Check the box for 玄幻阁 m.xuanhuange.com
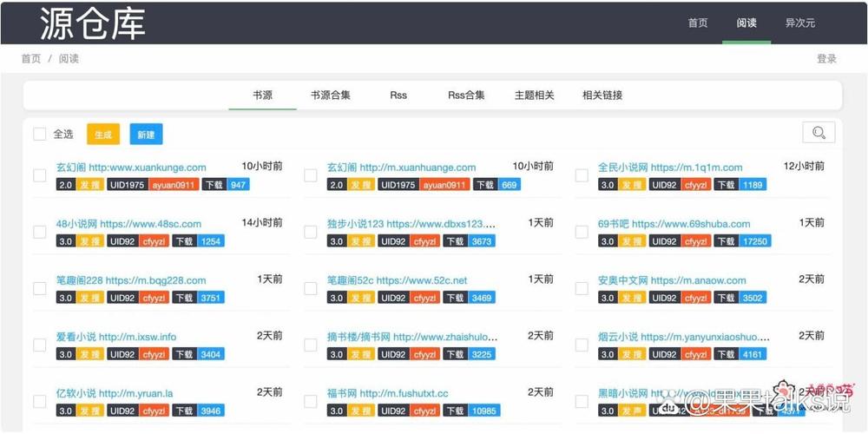The image size is (868, 434). click(311, 175)
